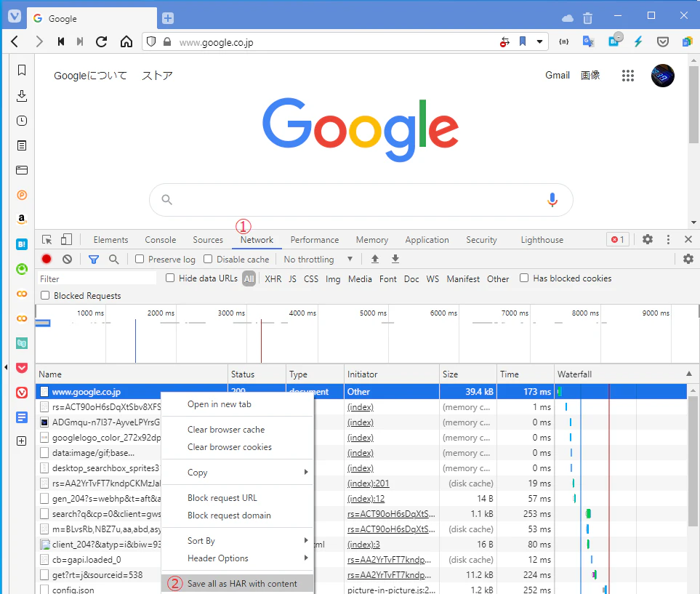Open the Window panel in sidebar
The height and width of the screenshot is (594, 700).
21,170
